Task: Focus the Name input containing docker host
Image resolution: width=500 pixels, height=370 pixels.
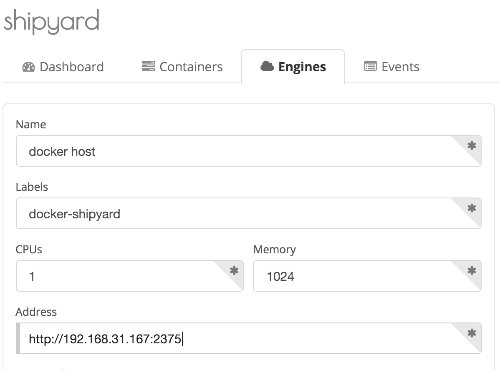Action: [x=249, y=151]
